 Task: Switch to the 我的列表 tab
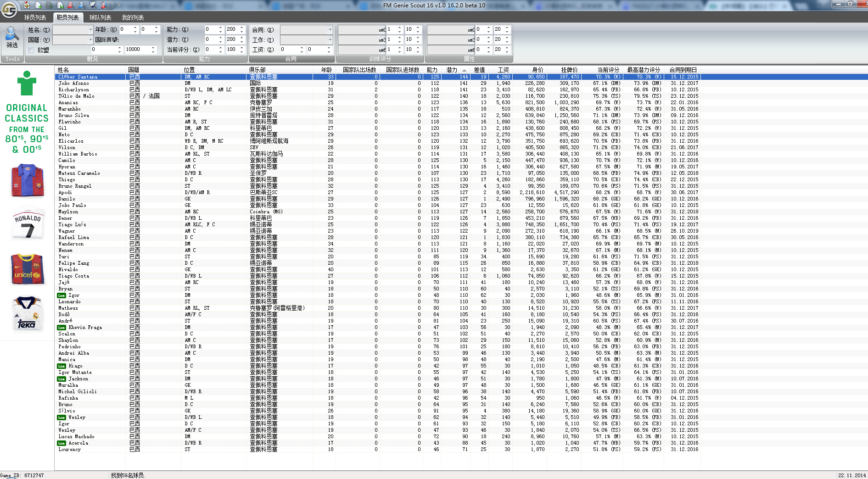tap(133, 17)
